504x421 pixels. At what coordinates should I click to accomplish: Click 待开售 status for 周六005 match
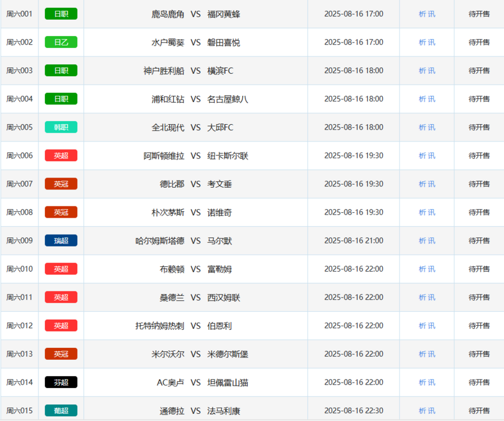pos(479,127)
